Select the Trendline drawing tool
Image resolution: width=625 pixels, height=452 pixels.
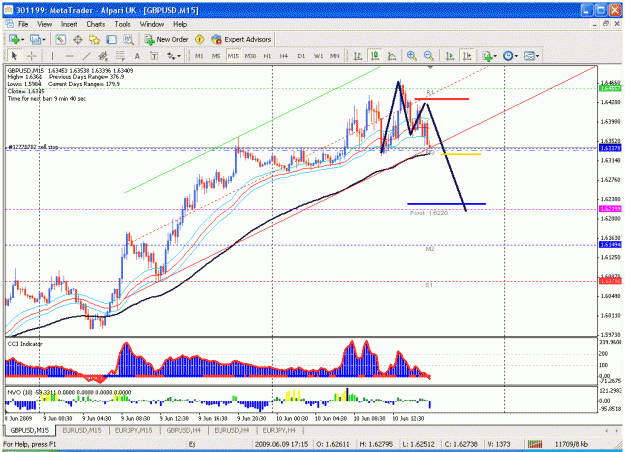pyautogui.click(x=86, y=56)
